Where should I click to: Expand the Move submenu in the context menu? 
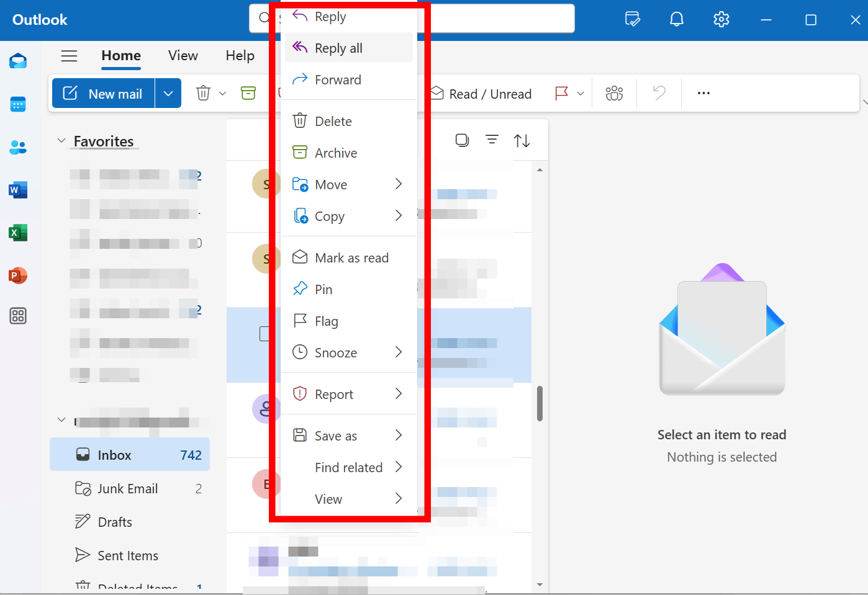coord(399,184)
